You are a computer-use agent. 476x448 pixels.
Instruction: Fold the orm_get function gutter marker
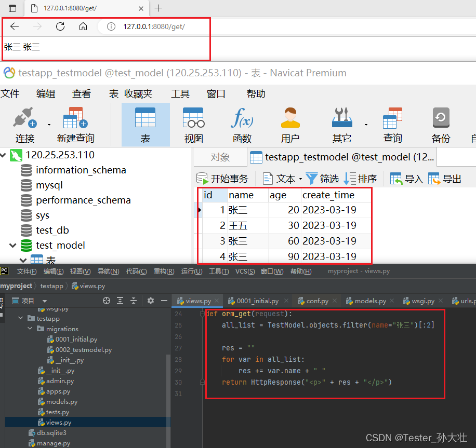tap(203, 314)
